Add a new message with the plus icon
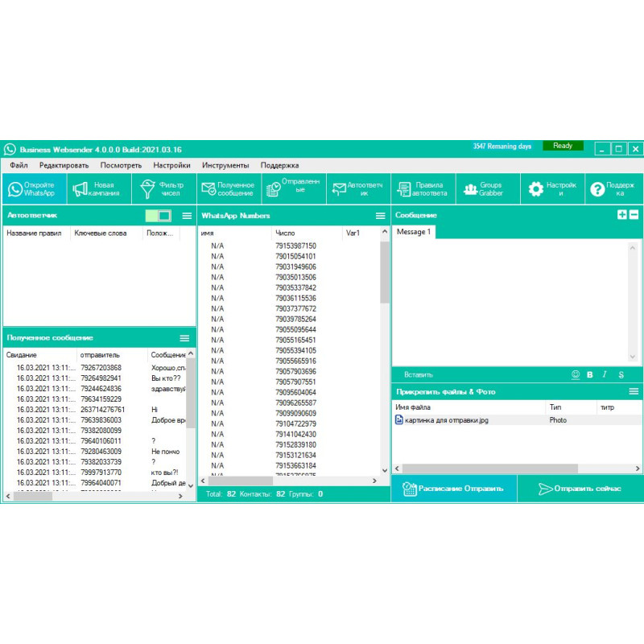644x644 pixels. point(621,215)
